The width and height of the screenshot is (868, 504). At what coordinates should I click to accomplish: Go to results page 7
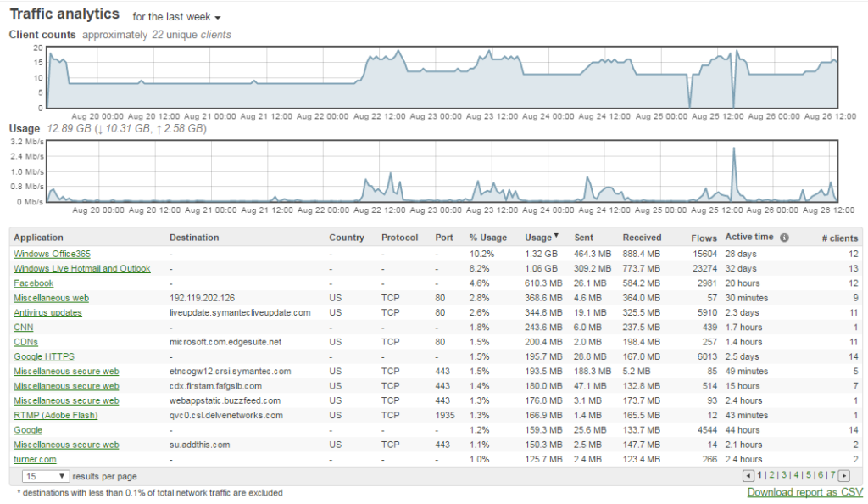(832, 475)
